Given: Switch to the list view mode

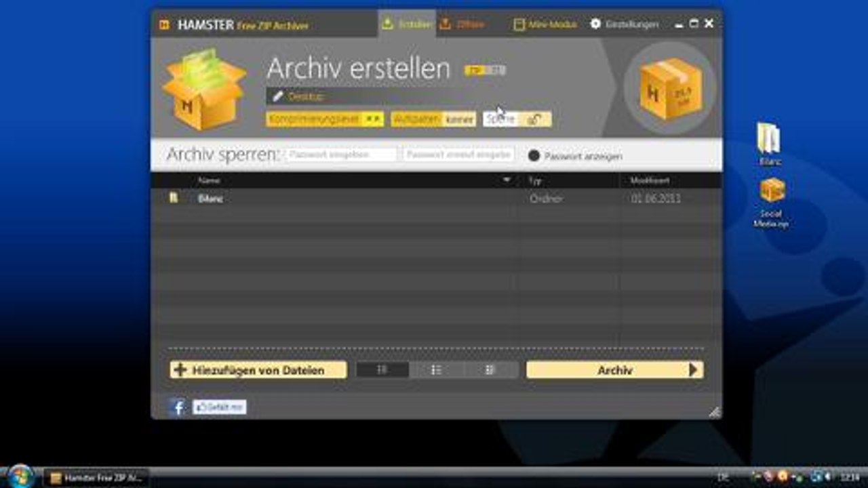Looking at the screenshot, I should [437, 370].
